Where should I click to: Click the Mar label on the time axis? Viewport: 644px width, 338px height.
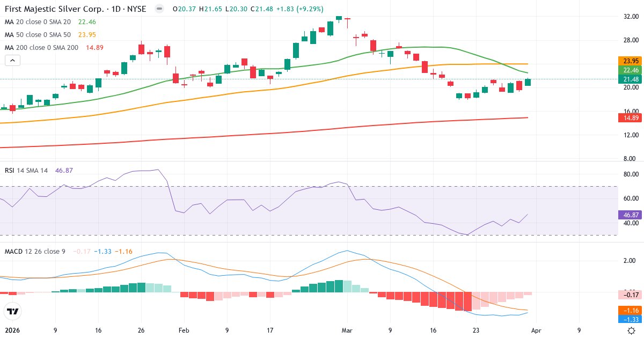347,330
